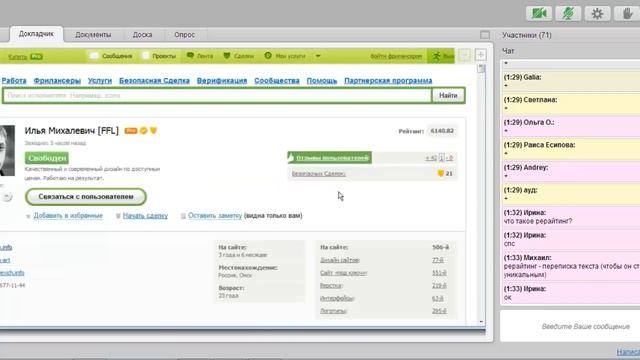Click the round verification badge by the name
The image size is (640, 360).
pos(143,131)
